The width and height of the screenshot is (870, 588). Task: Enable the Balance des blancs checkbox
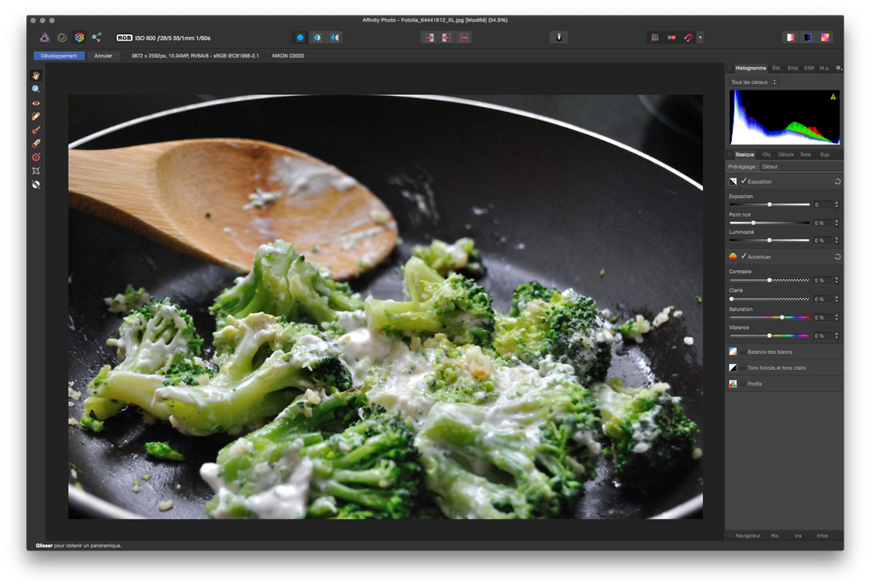[743, 352]
